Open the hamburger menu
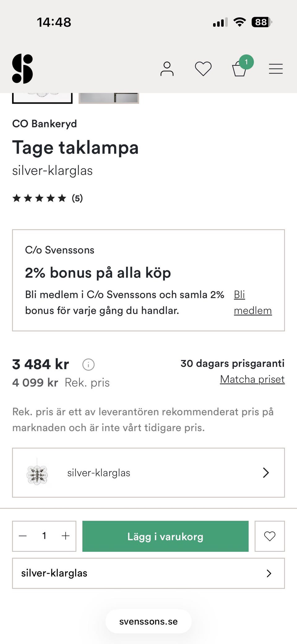297x644 pixels. click(276, 69)
